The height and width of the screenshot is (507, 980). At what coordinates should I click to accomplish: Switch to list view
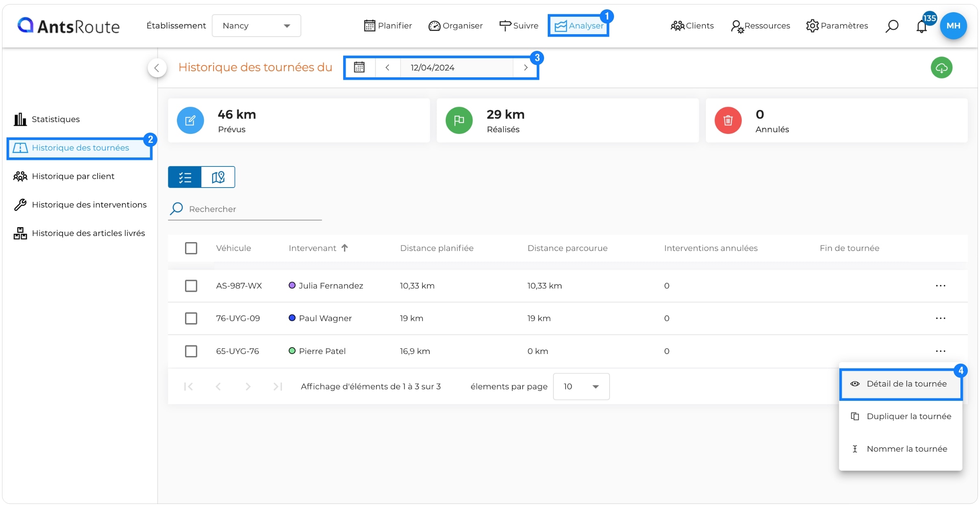(x=185, y=177)
